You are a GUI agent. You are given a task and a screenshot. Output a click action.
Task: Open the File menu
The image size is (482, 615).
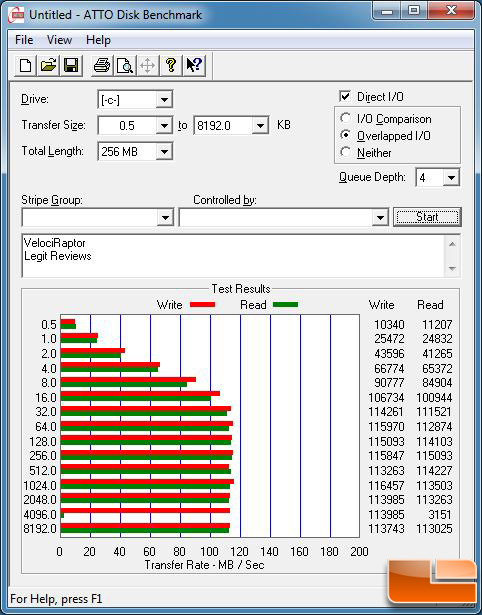coord(24,40)
